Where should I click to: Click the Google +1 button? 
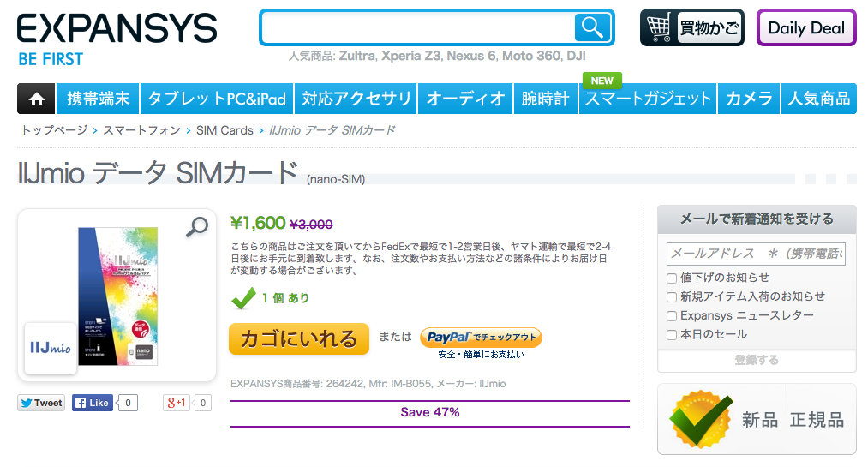coord(177,403)
